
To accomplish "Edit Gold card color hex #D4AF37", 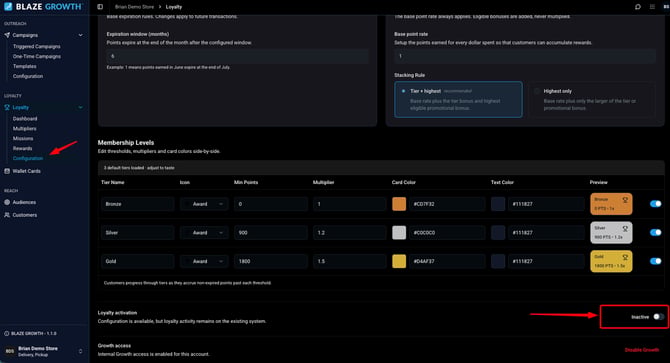I will pyautogui.click(x=447, y=261).
